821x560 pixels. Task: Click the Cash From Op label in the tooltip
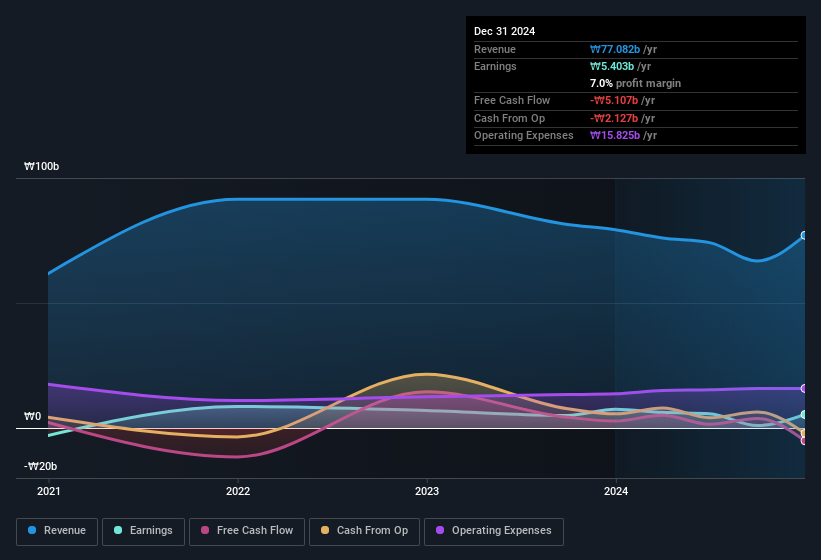[509, 118]
